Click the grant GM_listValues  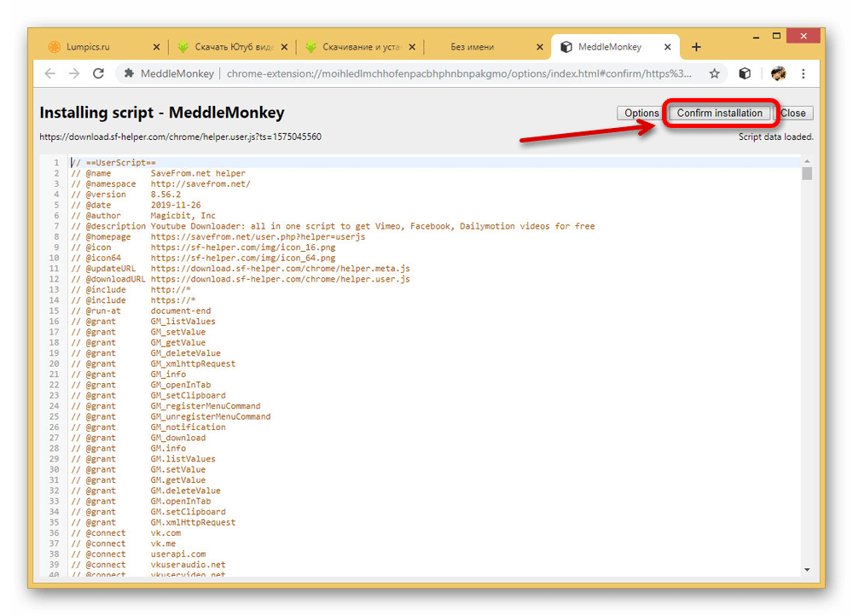point(183,322)
